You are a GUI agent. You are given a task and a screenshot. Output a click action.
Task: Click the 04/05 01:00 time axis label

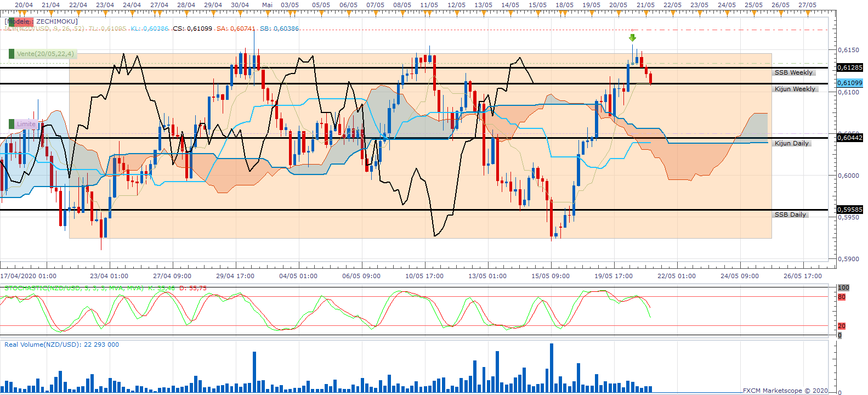coord(298,276)
